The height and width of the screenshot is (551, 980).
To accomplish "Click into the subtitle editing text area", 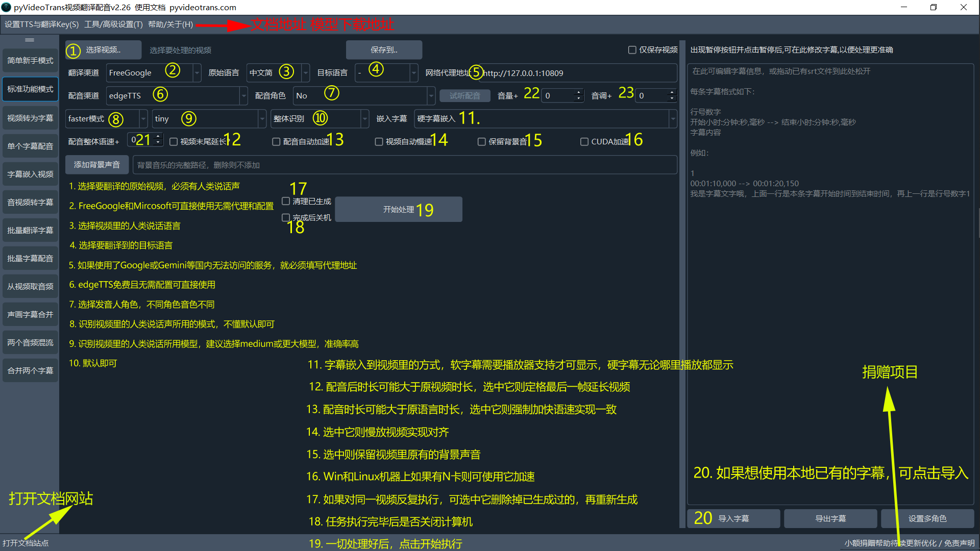I will click(830, 284).
